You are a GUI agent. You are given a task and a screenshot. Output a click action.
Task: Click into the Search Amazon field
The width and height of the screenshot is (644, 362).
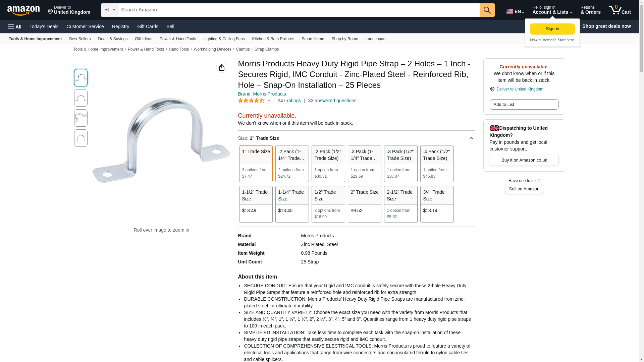tap(299, 10)
